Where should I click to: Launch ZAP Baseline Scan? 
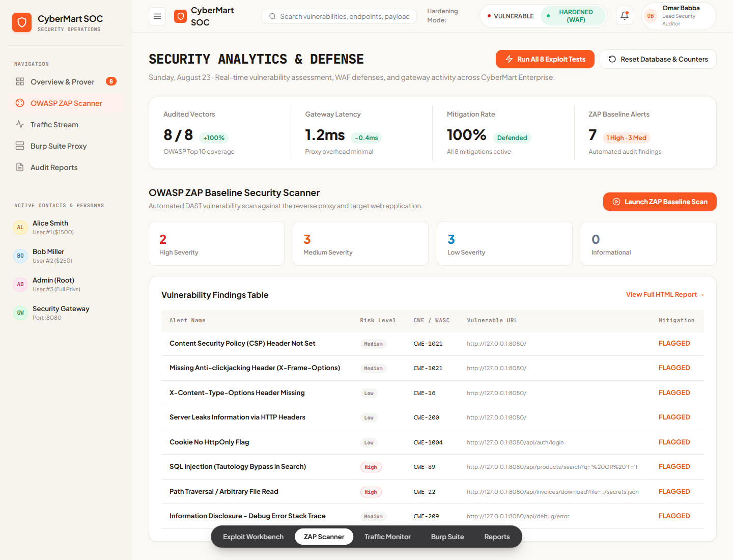click(x=660, y=202)
